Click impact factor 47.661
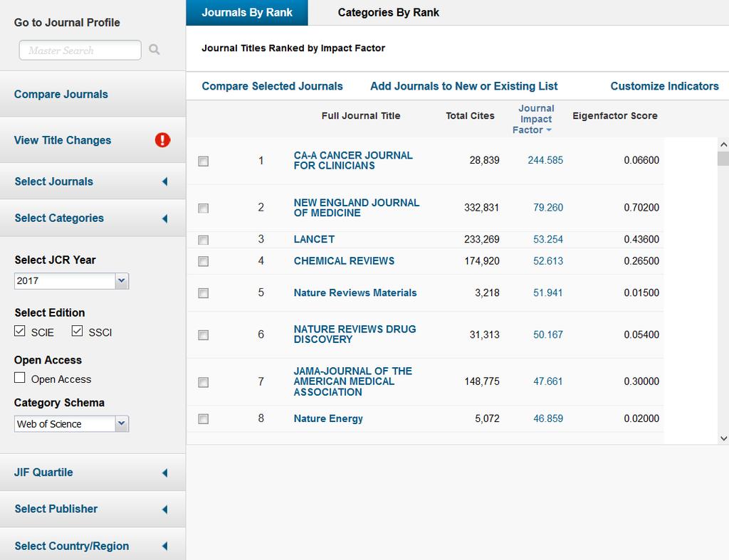Screen dimensions: 729x560 pyautogui.click(x=547, y=381)
